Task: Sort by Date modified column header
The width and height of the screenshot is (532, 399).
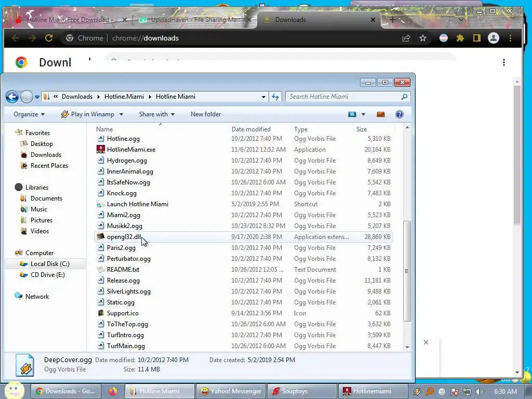Action: (x=251, y=129)
